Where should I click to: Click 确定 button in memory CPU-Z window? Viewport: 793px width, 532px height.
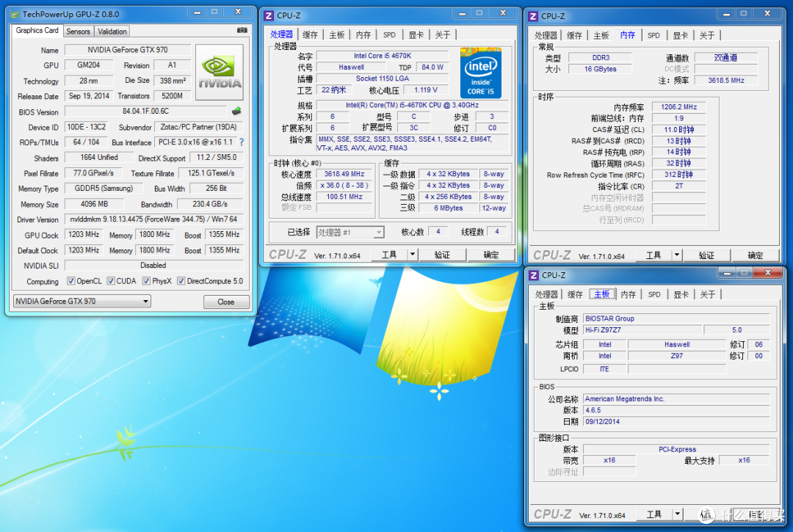[756, 255]
